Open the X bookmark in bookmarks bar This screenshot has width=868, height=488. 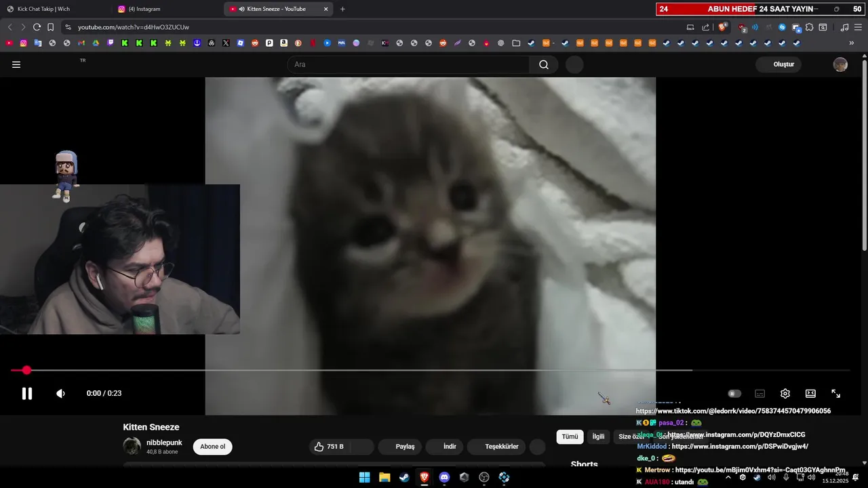pos(226,43)
